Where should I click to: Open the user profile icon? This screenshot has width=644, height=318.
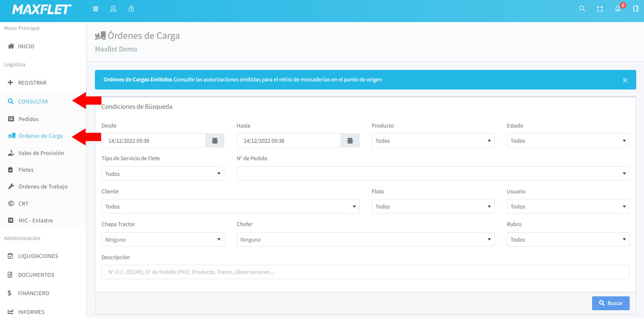113,9
